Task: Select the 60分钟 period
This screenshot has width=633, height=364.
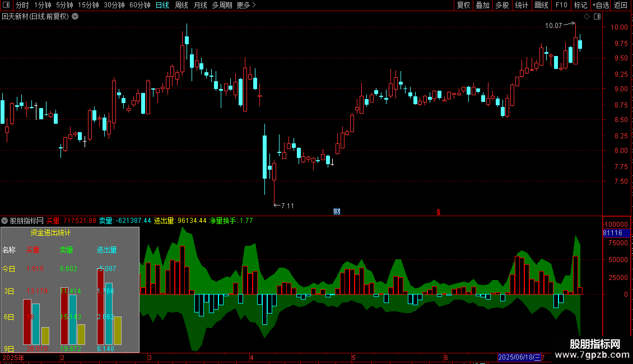Action: click(x=140, y=5)
